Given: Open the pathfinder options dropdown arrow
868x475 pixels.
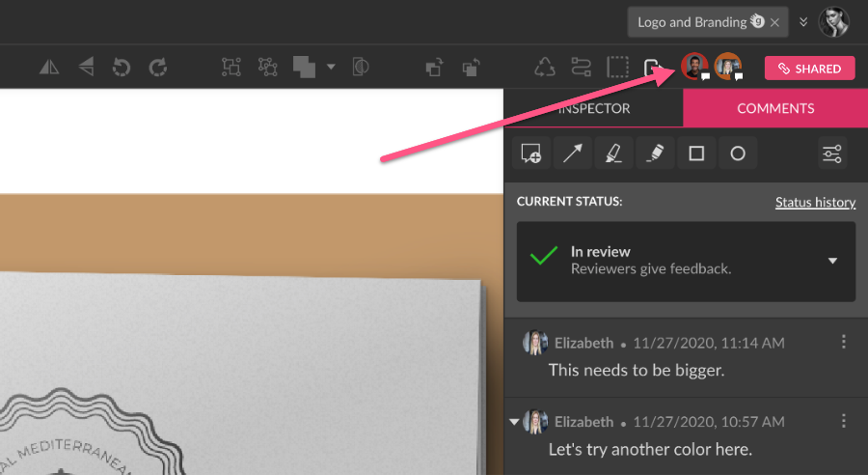Looking at the screenshot, I should (x=331, y=68).
